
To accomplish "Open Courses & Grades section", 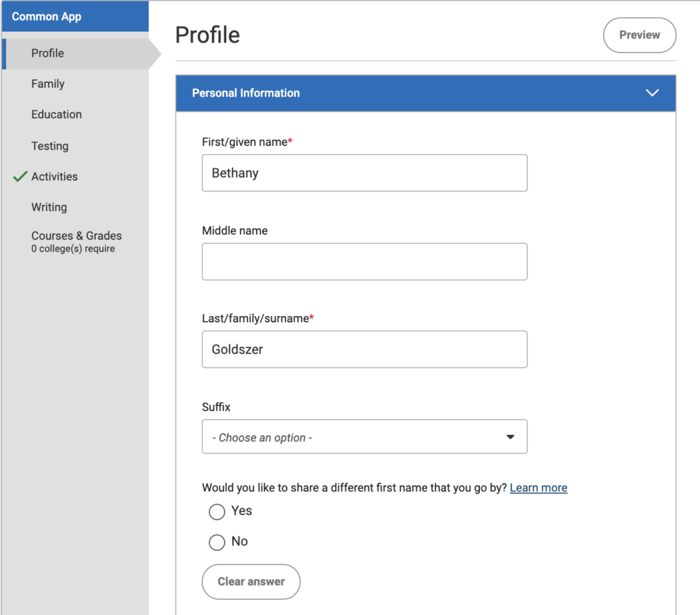I will (76, 235).
